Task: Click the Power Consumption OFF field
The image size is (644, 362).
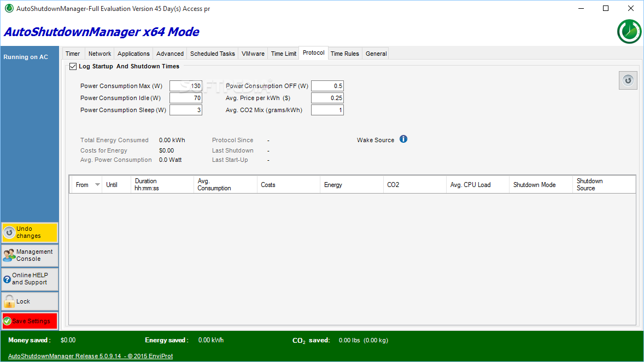Action: click(327, 86)
